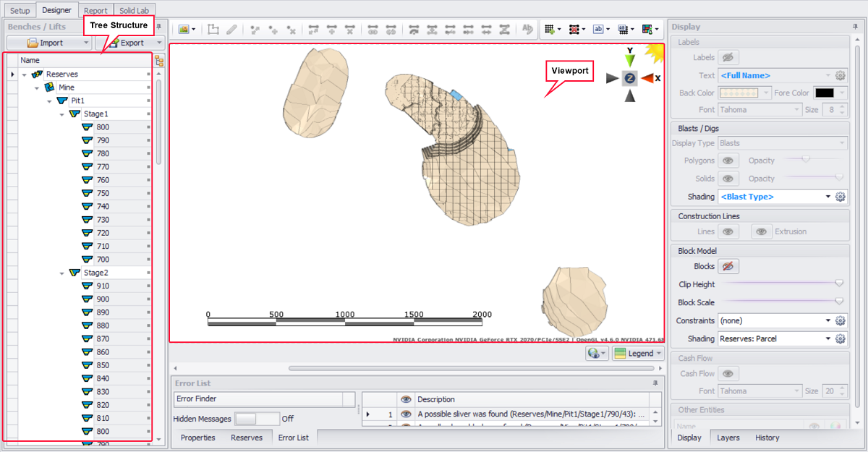Toggle Construction Lines visibility eye
Image resolution: width=868 pixels, height=452 pixels.
(728, 232)
